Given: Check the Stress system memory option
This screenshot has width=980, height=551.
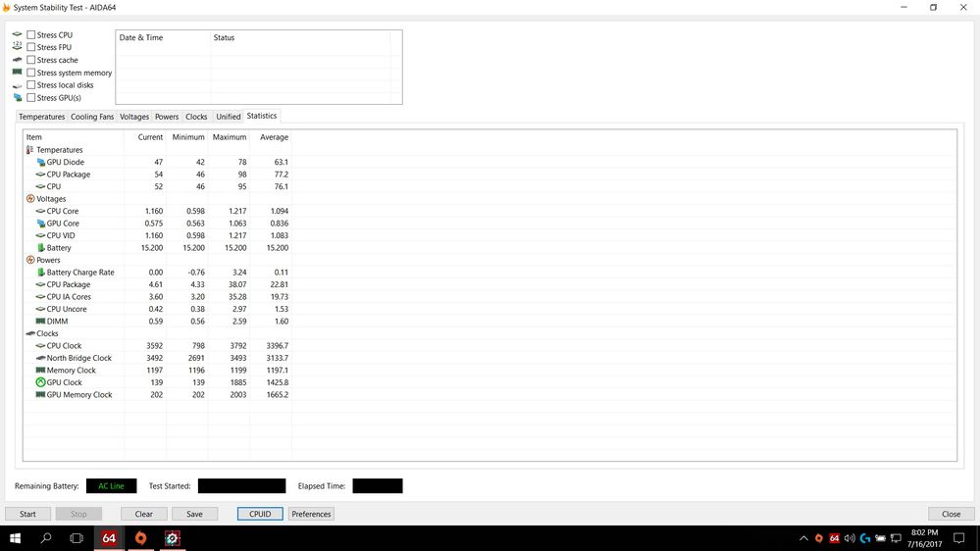Looking at the screenshot, I should pyautogui.click(x=30, y=73).
